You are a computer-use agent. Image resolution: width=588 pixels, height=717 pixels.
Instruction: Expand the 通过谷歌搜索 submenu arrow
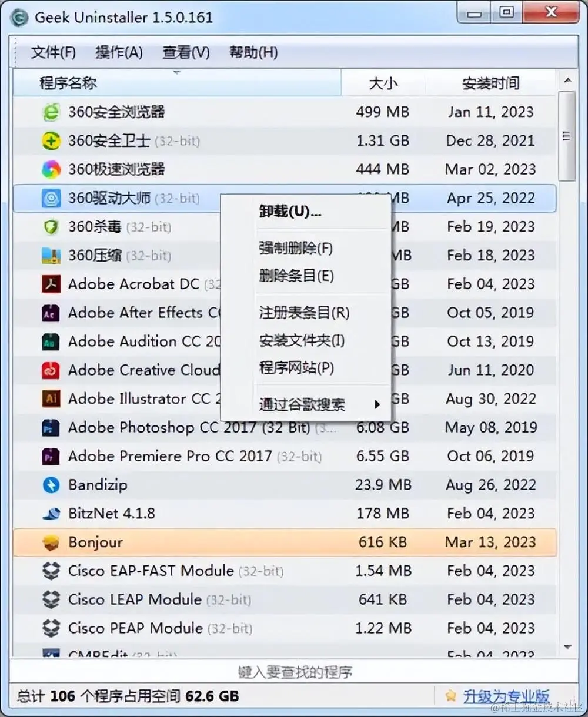pyautogui.click(x=377, y=404)
